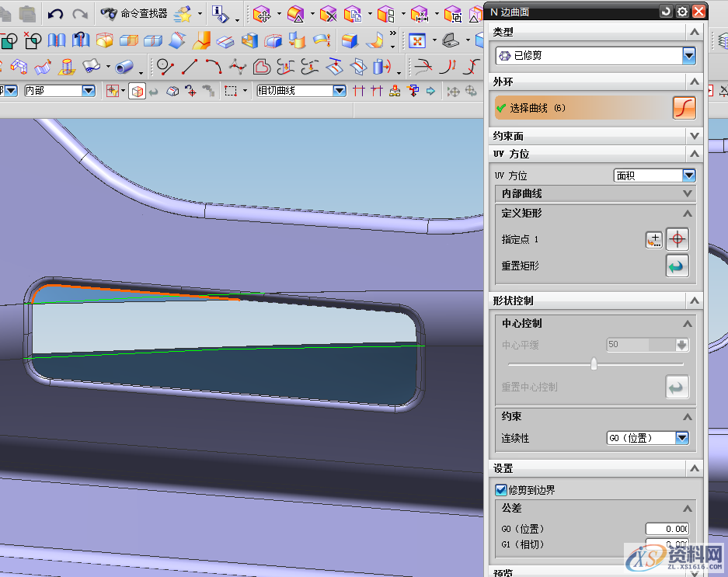The image size is (728, 577).
Task: Click the 重置矩形 reset button
Action: coord(676,265)
